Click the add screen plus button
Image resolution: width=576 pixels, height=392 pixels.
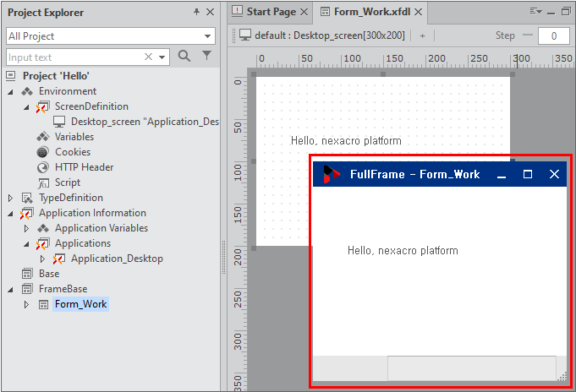[x=422, y=35]
